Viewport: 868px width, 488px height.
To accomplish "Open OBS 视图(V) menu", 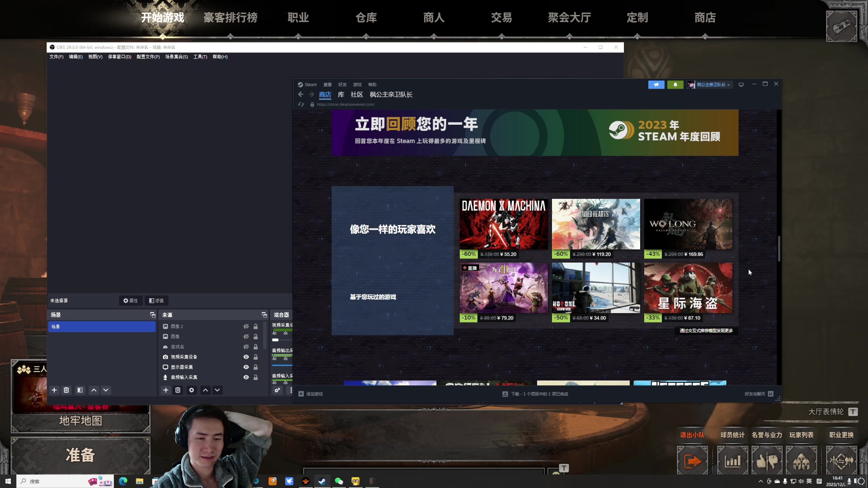I will [95, 57].
